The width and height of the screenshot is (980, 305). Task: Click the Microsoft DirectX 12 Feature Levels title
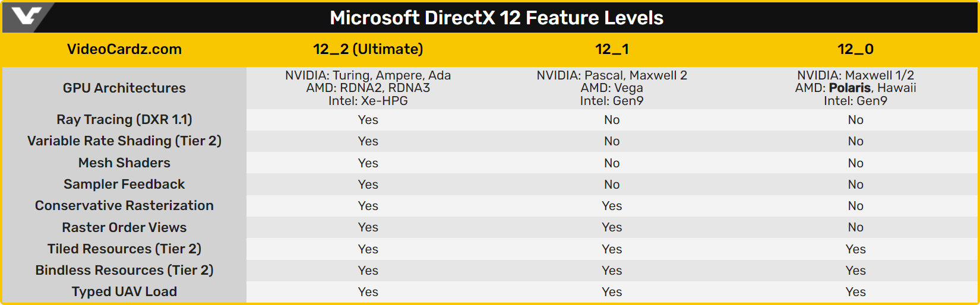497,18
